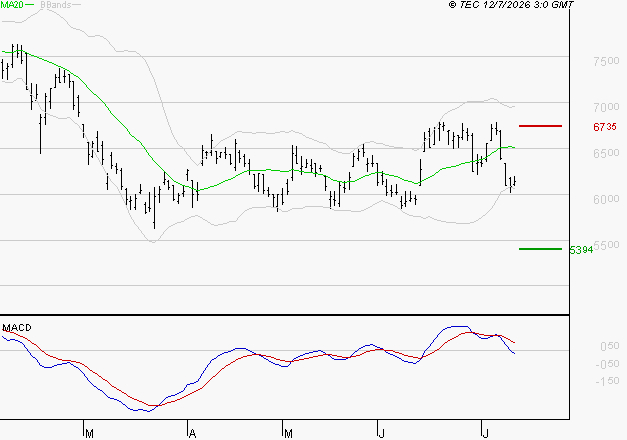Click the -150 MACD axis label

pyautogui.click(x=607, y=381)
